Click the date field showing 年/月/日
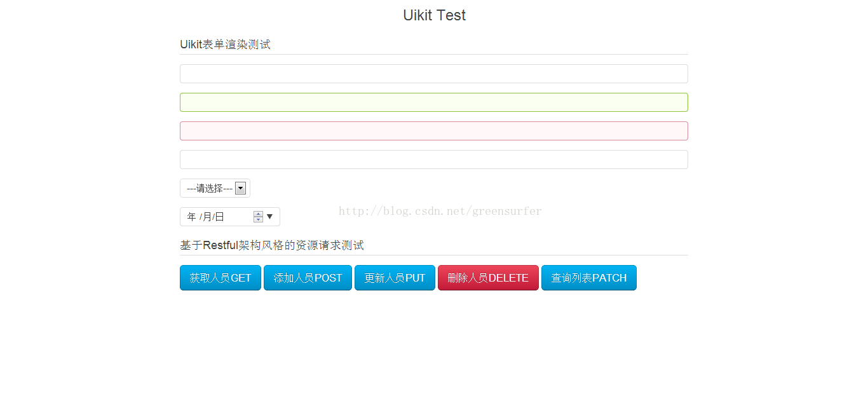868x408 pixels. 229,217
